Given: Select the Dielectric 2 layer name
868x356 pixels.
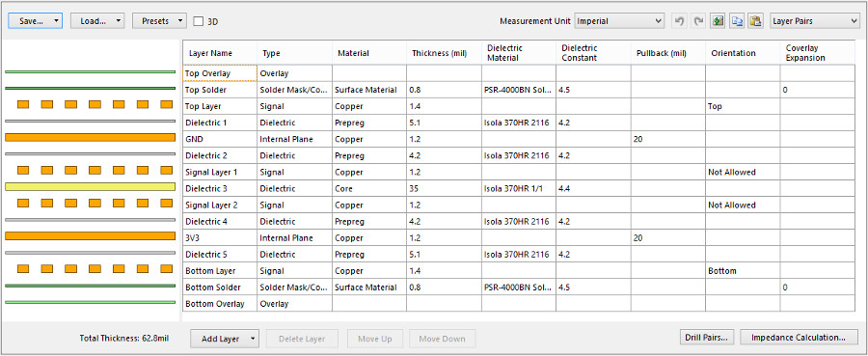Looking at the screenshot, I should click(220, 155).
